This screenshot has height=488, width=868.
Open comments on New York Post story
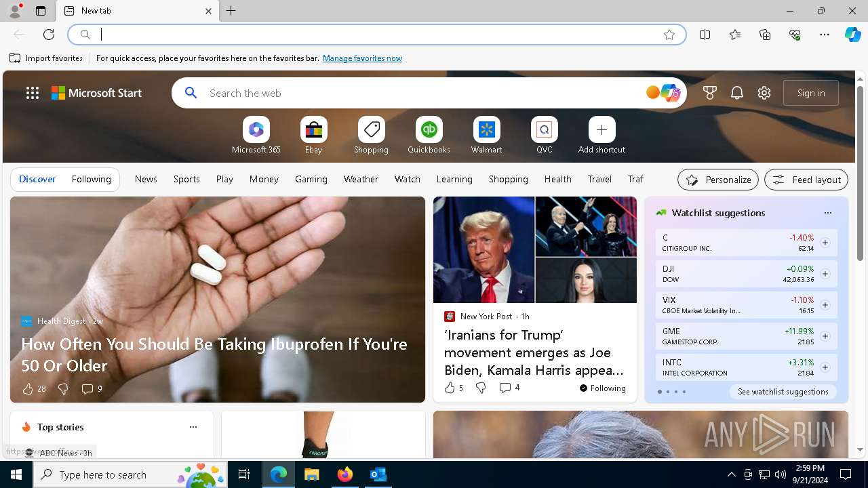pyautogui.click(x=509, y=388)
